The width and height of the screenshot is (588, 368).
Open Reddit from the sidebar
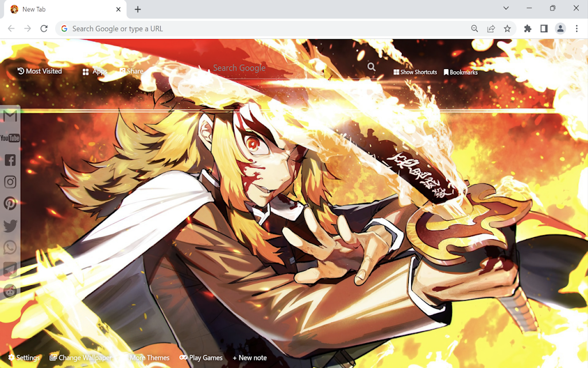(x=10, y=291)
